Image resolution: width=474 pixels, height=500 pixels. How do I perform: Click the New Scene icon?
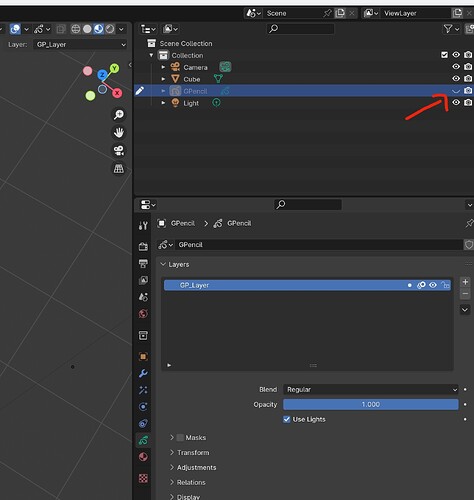[340, 13]
